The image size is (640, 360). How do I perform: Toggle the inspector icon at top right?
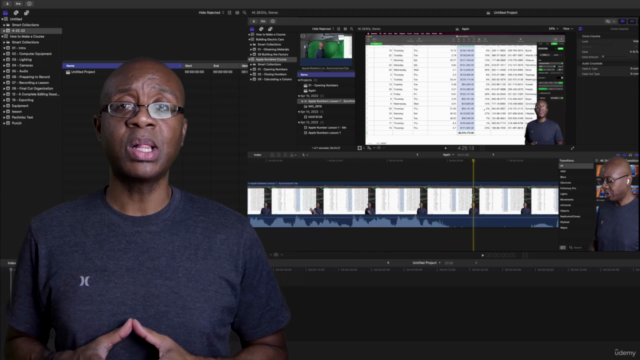pos(632,21)
